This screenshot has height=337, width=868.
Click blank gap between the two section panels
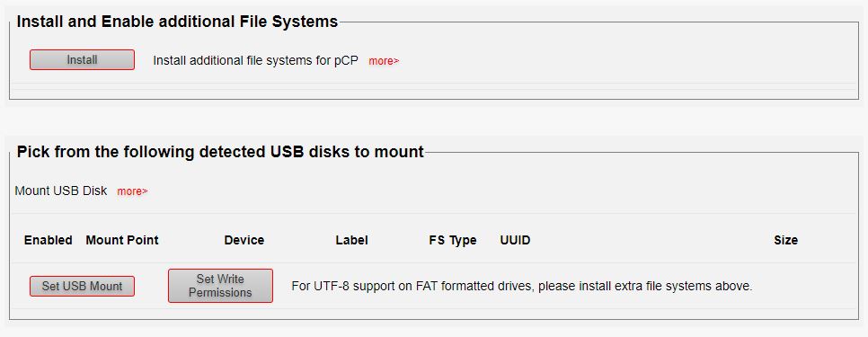[434, 119]
